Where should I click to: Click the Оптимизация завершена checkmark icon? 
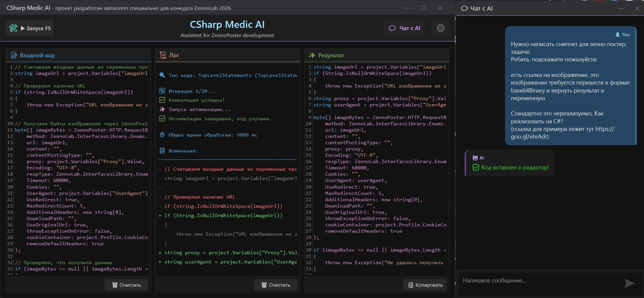tap(162, 119)
